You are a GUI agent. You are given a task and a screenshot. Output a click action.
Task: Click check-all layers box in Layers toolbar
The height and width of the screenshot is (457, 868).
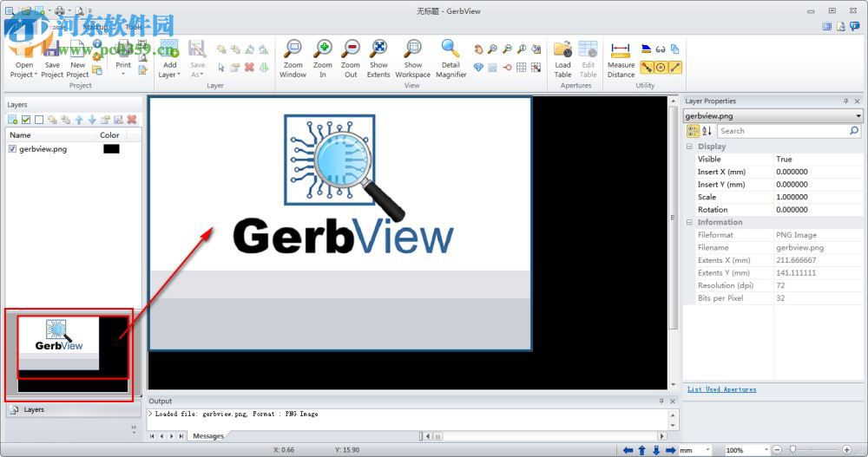(25, 120)
